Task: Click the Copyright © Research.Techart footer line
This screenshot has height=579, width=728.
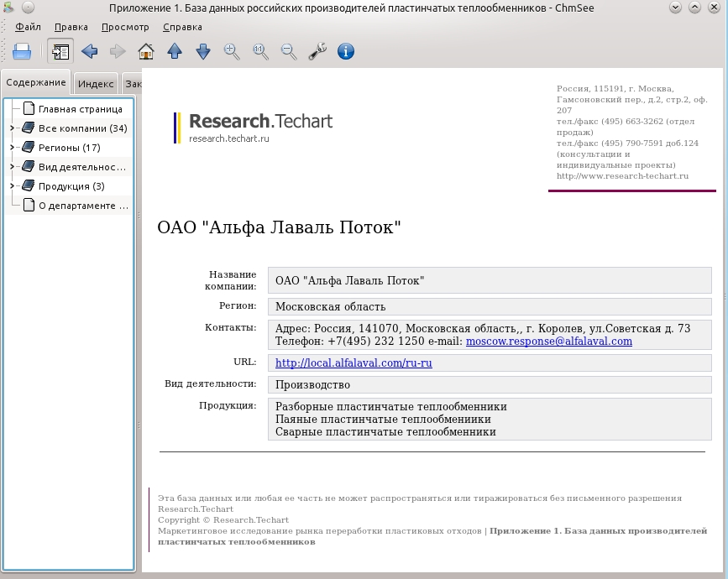Action: pyautogui.click(x=223, y=520)
